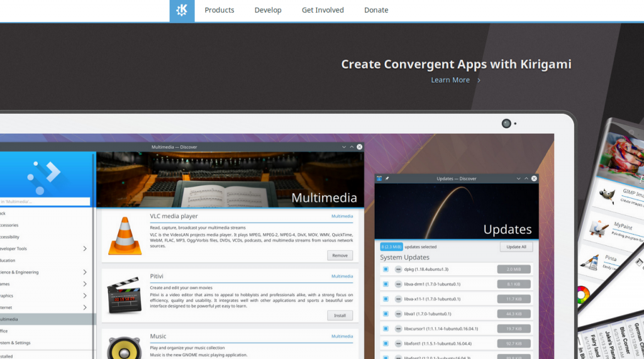Image resolution: width=644 pixels, height=359 pixels.
Task: Open the Multimedia category link on the Pitivi card
Action: (342, 276)
